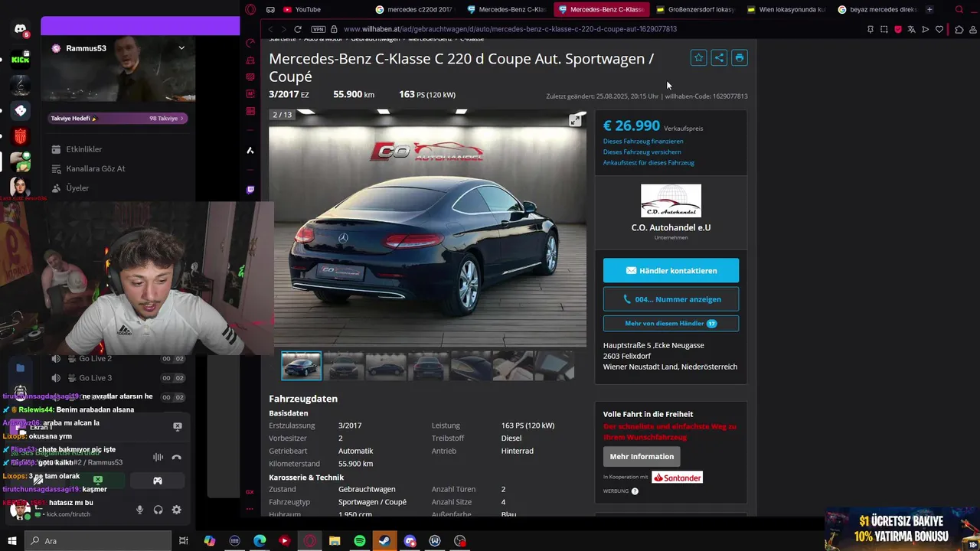Toggle Discord microphone mute
Screen dimensions: 980x551
tap(139, 510)
